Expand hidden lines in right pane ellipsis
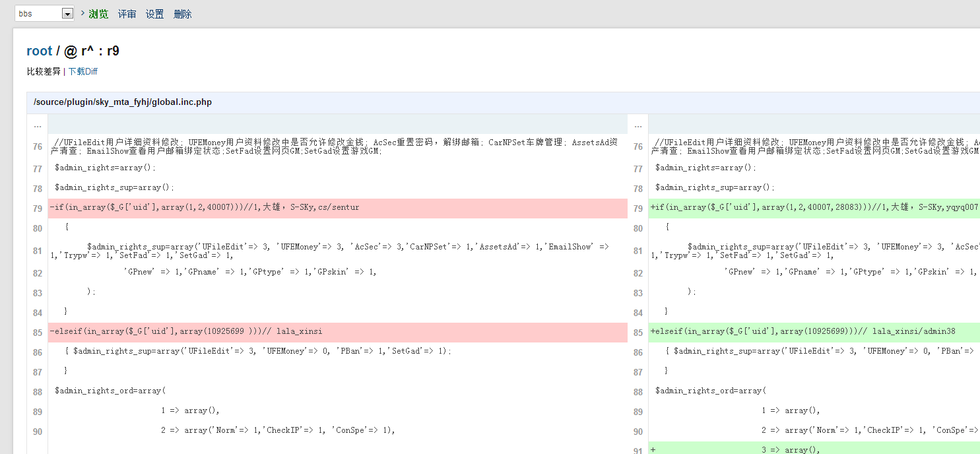The image size is (980, 454). (x=638, y=125)
